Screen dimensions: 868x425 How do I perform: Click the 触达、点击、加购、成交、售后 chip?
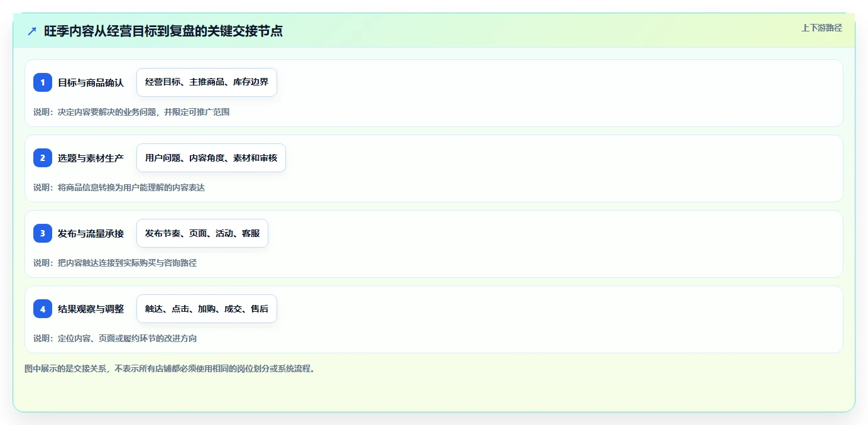pos(207,309)
